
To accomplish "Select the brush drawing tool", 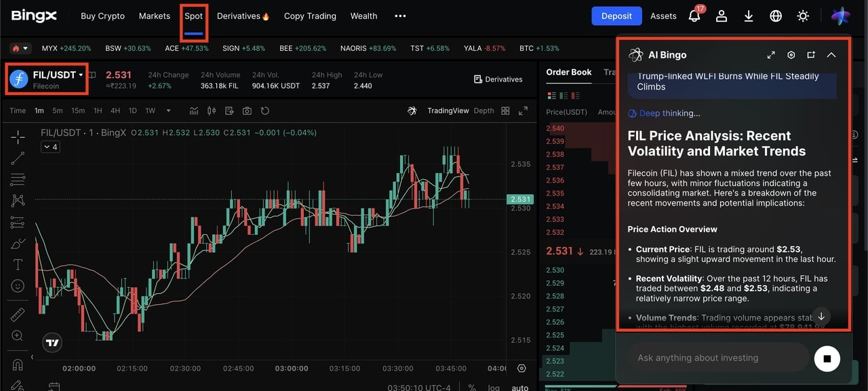I will pyautogui.click(x=18, y=244).
